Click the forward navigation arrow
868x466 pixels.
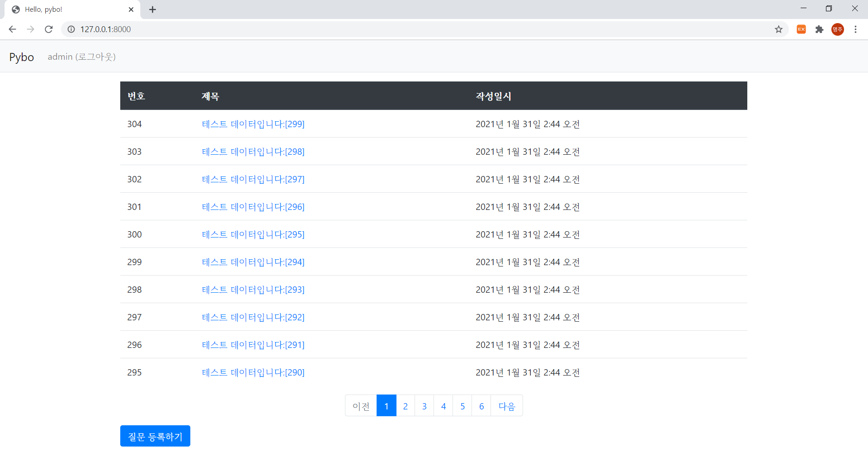(30, 29)
